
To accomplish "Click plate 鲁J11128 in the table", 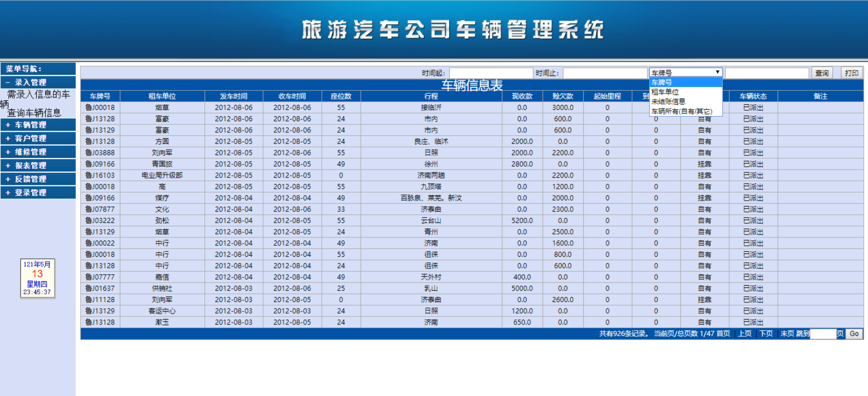I will pos(100,300).
